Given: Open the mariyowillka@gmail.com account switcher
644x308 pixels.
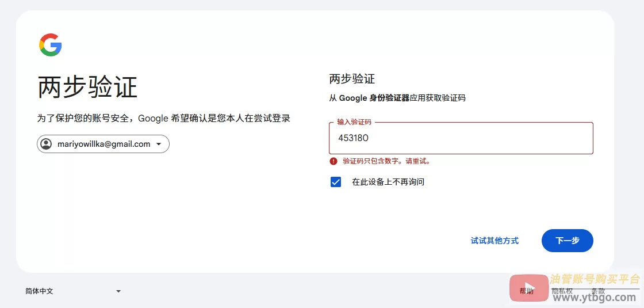Looking at the screenshot, I should (x=103, y=144).
